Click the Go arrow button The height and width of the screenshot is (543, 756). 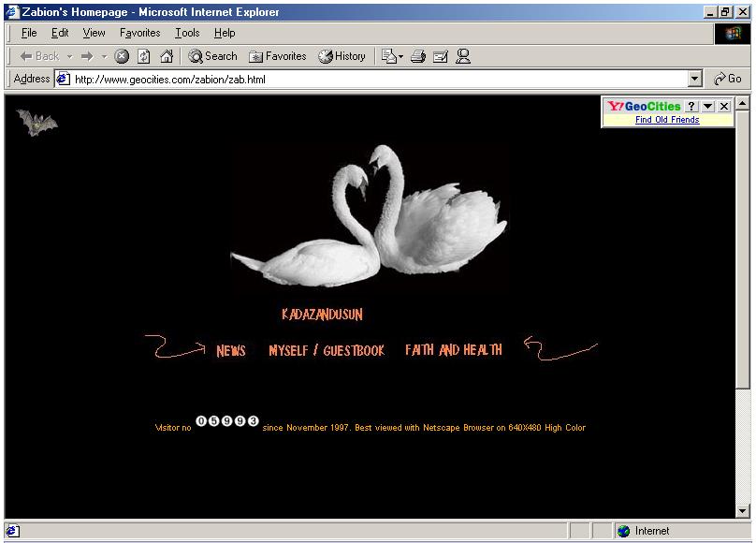click(x=728, y=79)
